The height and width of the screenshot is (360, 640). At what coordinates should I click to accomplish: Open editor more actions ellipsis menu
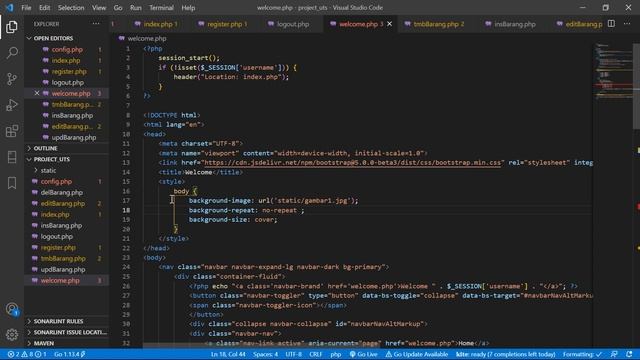click(627, 24)
